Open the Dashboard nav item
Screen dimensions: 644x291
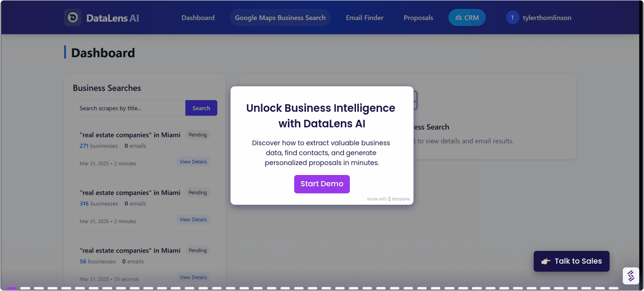[x=198, y=17]
